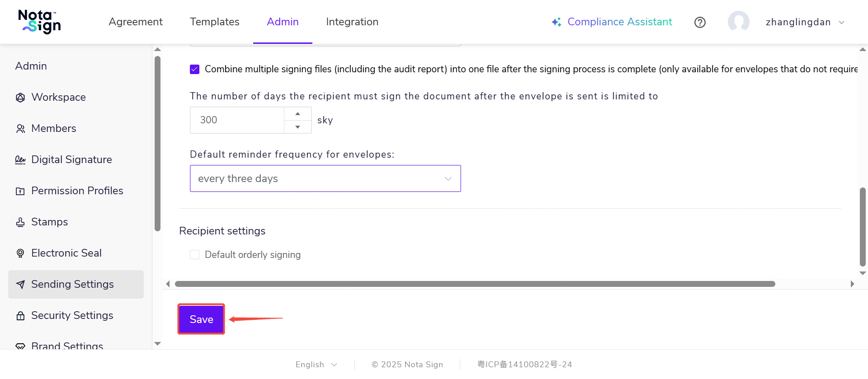Open Digital Signature via its icon

(20, 160)
